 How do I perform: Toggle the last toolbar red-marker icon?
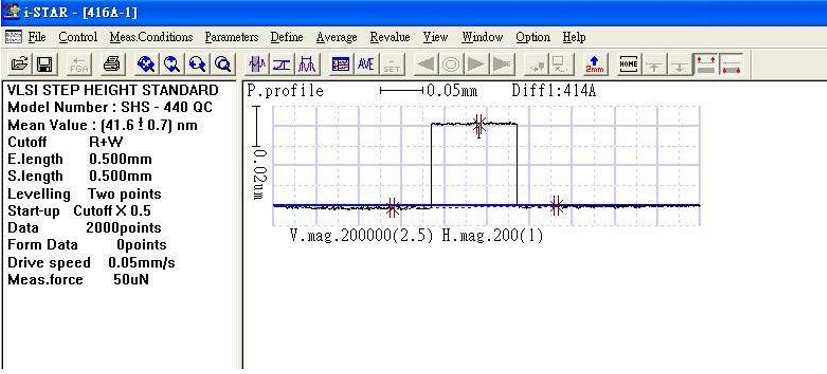(x=731, y=64)
